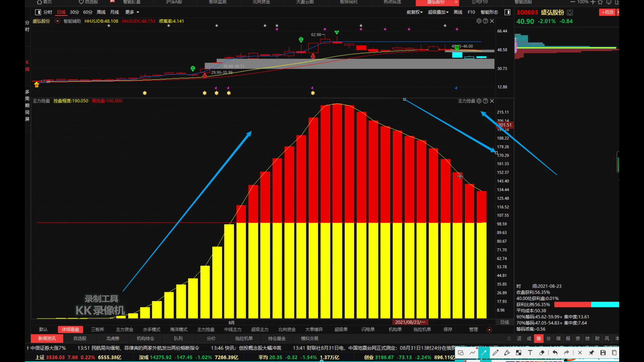
Task: Add stock with +自选 button
Action: pyautogui.click(x=607, y=12)
